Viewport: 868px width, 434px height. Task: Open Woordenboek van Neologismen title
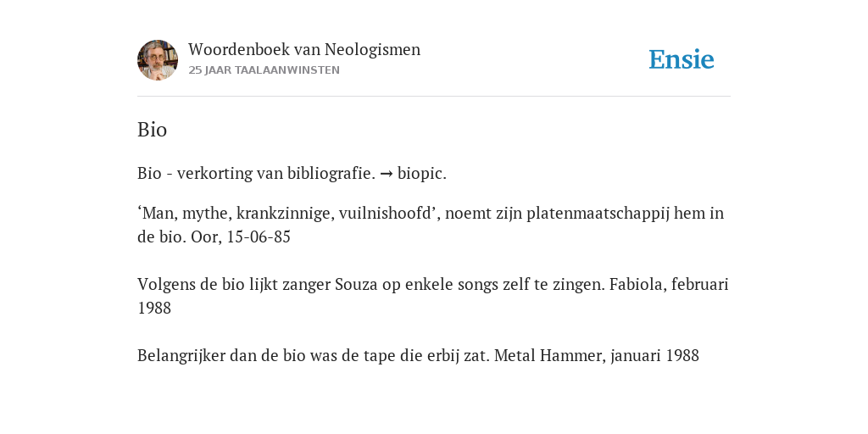[x=304, y=49]
